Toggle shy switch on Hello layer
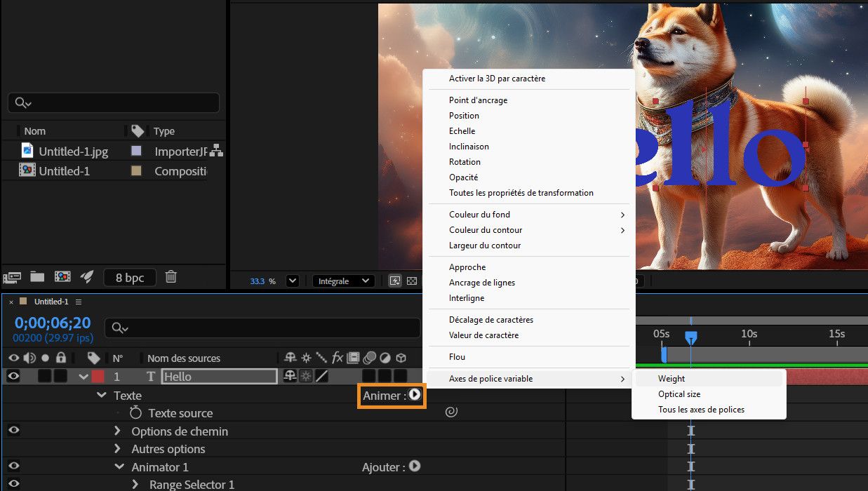 290,377
